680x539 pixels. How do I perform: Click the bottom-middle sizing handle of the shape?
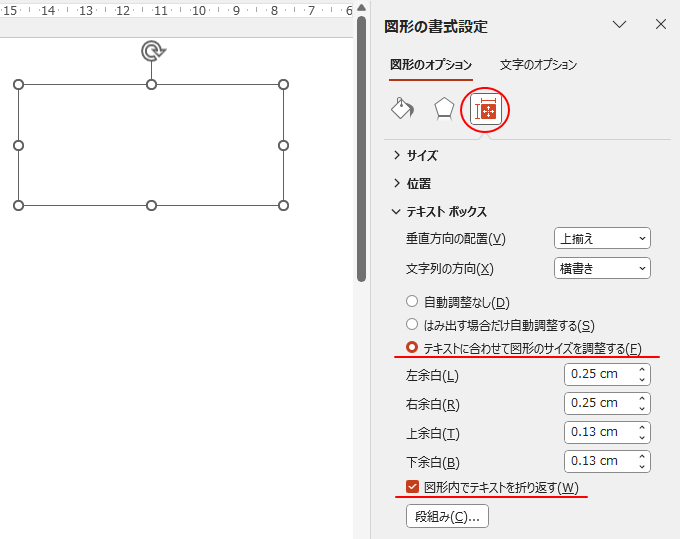pyautogui.click(x=151, y=206)
